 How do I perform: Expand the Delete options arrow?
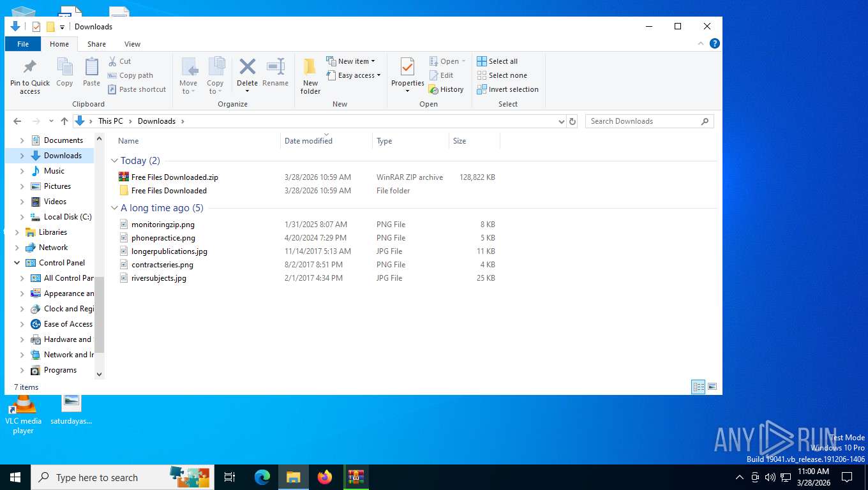pyautogui.click(x=247, y=91)
